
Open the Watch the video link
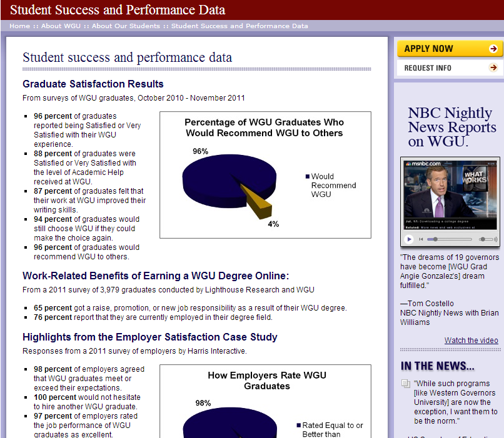tap(471, 341)
